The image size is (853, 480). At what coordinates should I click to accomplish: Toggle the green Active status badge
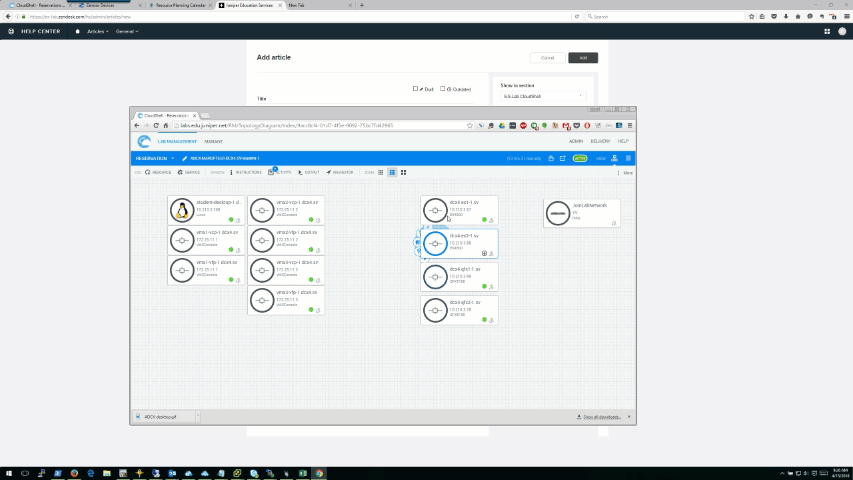click(579, 158)
